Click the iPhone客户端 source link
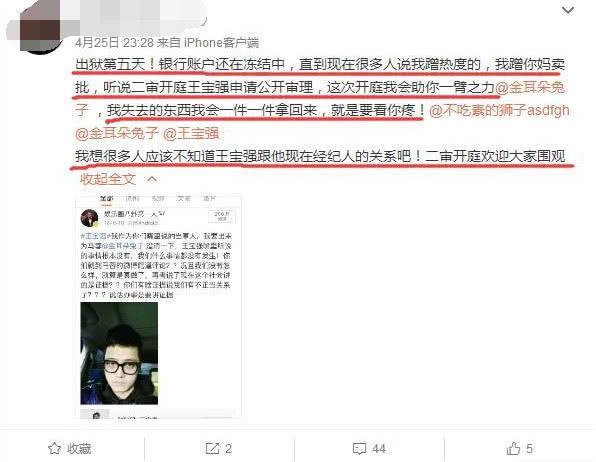 click(222, 43)
